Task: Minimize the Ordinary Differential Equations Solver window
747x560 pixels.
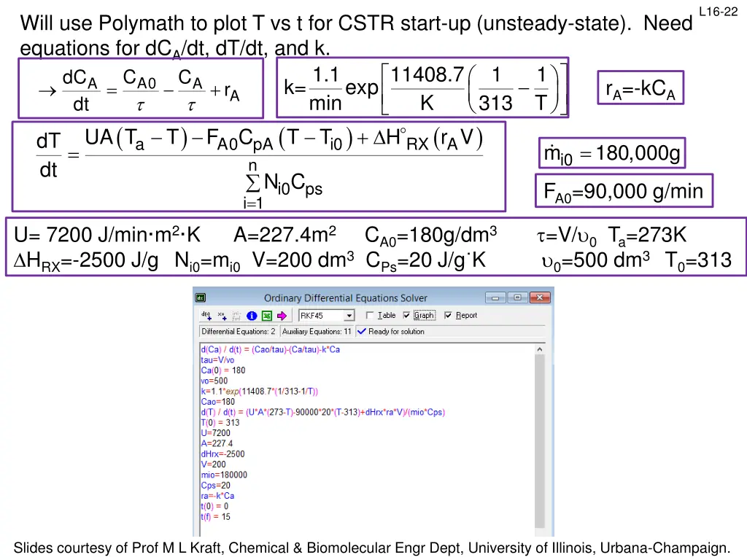Action: tap(495, 297)
